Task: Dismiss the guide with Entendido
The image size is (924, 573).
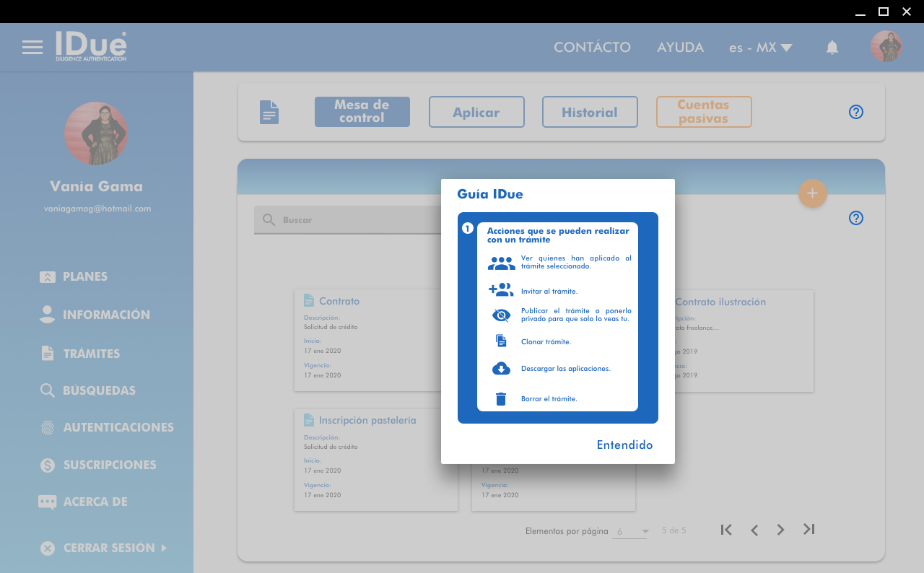Action: pos(624,445)
